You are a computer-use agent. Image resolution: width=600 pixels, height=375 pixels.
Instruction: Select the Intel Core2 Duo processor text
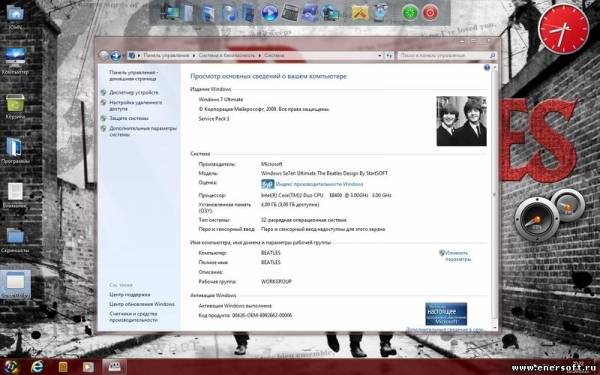tap(326, 195)
